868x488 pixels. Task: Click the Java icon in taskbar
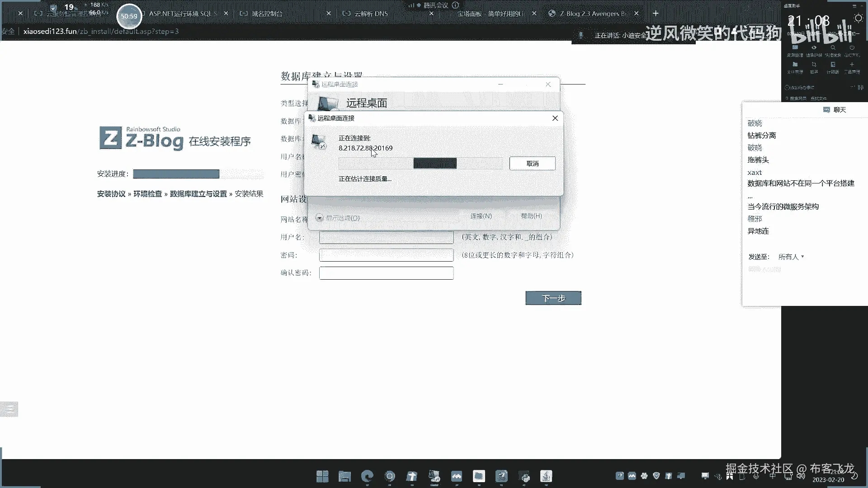pos(546,476)
